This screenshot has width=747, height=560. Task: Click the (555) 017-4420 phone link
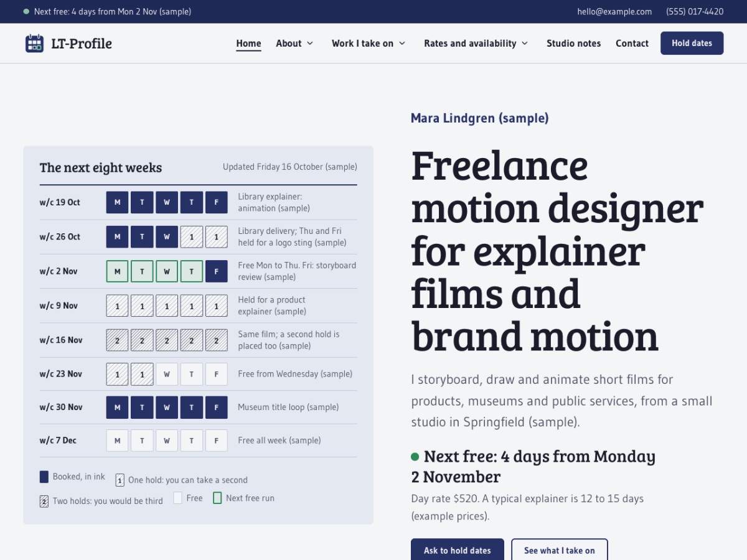click(x=695, y=12)
